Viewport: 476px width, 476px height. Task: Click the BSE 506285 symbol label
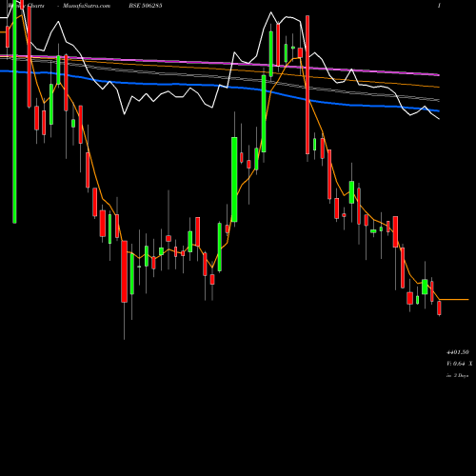click(x=146, y=6)
